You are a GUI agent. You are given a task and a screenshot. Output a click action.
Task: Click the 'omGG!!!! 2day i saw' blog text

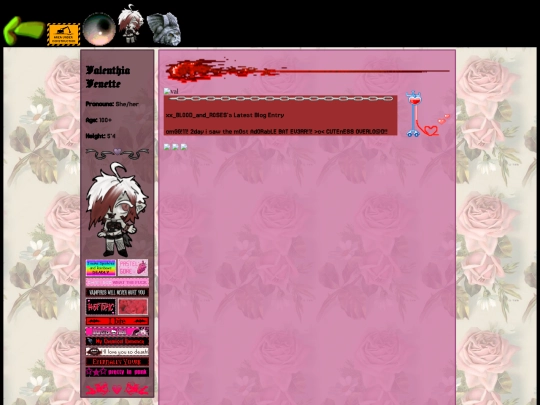(x=277, y=132)
